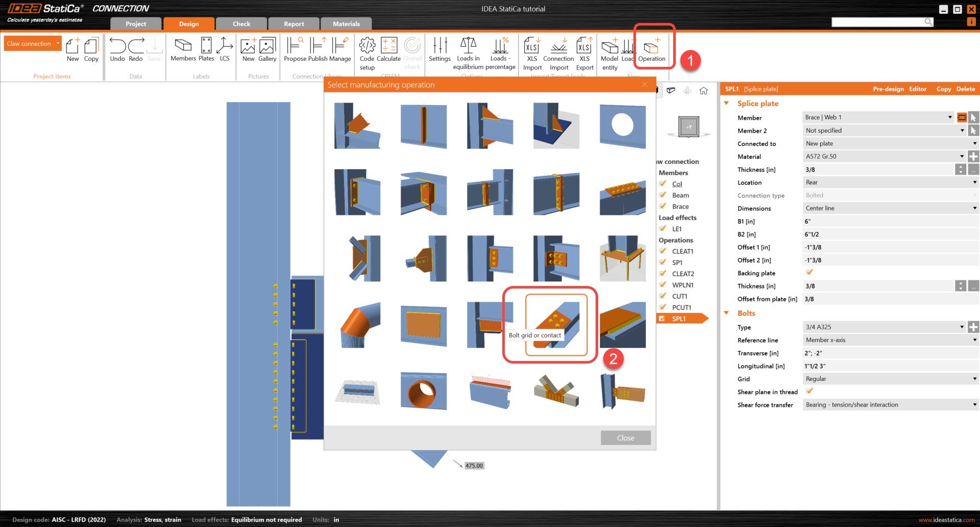Click the XLS Export icon
Viewport: 980px width, 527px height.
pyautogui.click(x=584, y=50)
